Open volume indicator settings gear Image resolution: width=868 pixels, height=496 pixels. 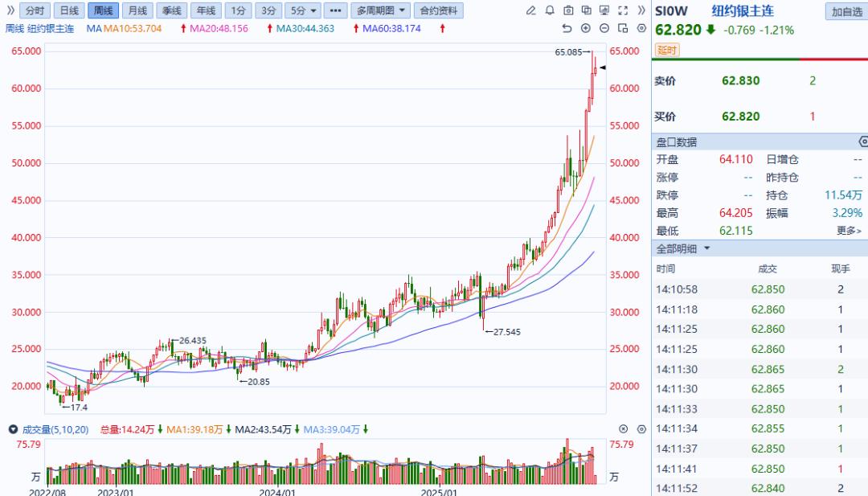pos(641,429)
